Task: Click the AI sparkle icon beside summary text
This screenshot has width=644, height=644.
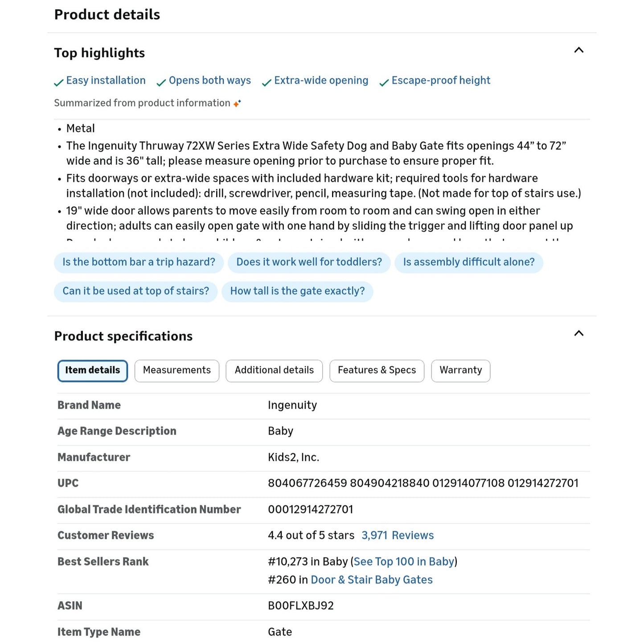Action: pos(237,103)
